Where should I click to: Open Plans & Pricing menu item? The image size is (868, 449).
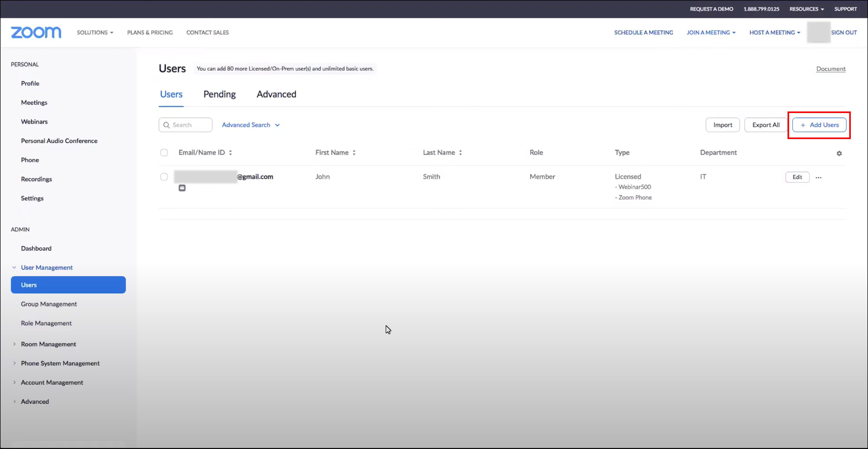[x=150, y=32]
